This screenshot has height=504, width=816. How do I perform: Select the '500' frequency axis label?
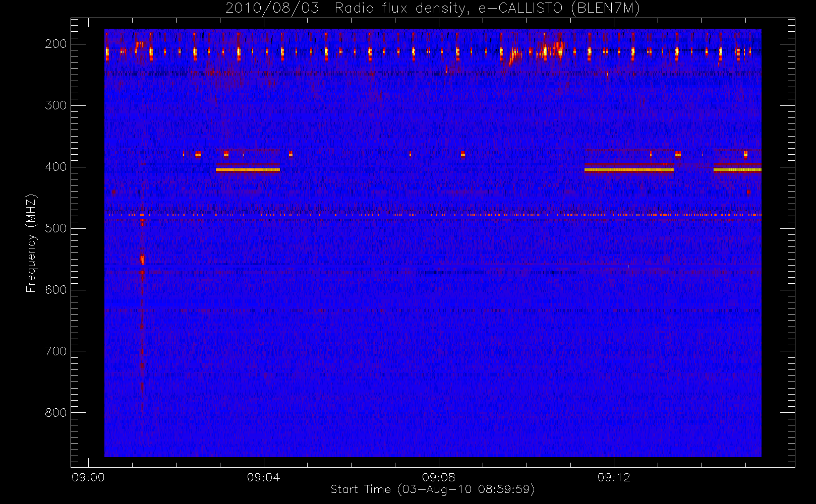click(55, 228)
